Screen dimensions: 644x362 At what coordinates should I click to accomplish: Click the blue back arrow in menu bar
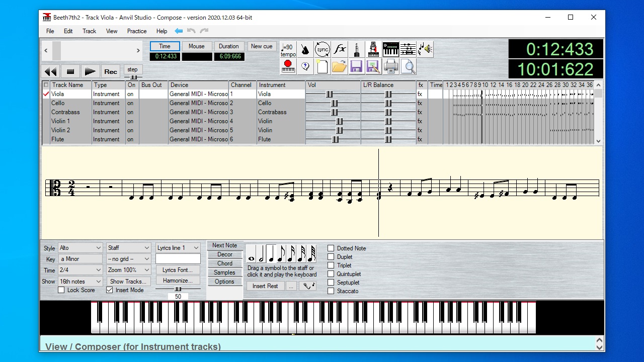179,31
